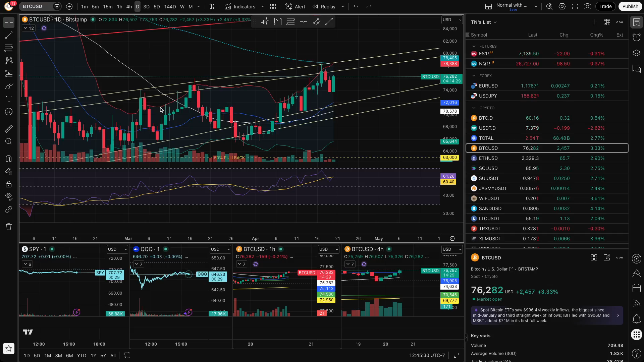
Task: Open Replay options dropdown arrow
Action: 342,6
